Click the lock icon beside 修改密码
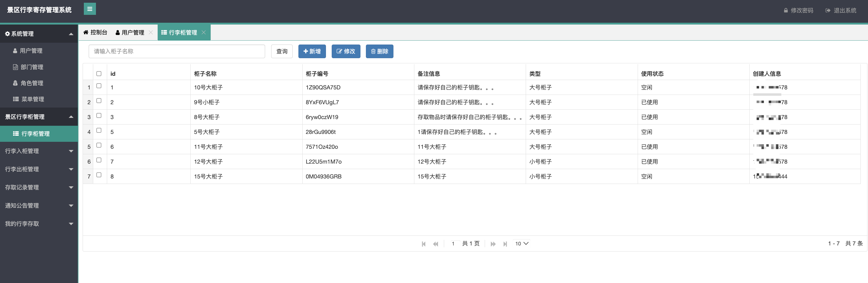Image resolution: width=868 pixels, height=283 pixels. pos(786,11)
